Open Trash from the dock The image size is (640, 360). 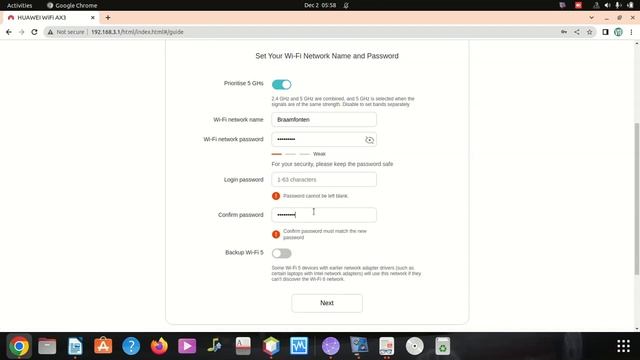pyautogui.click(x=442, y=346)
